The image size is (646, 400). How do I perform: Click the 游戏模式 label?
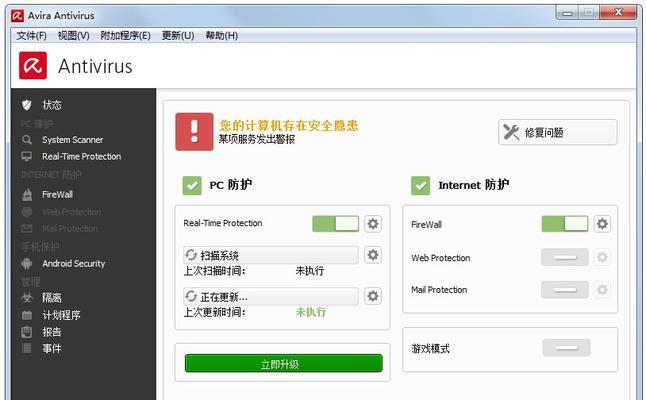point(430,349)
